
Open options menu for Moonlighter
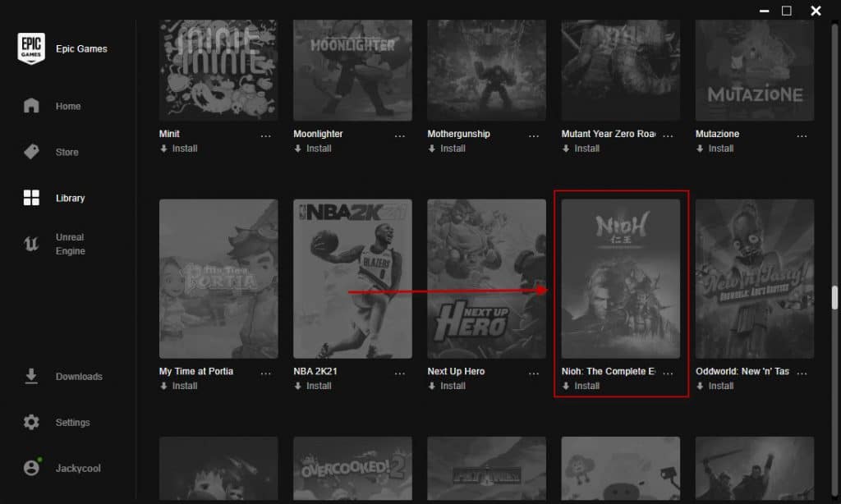pyautogui.click(x=400, y=135)
